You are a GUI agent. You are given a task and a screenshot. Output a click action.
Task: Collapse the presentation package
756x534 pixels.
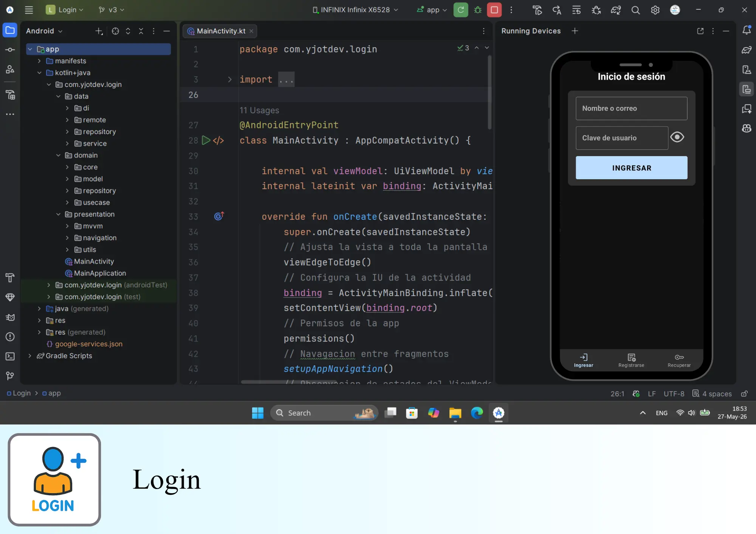pos(58,214)
